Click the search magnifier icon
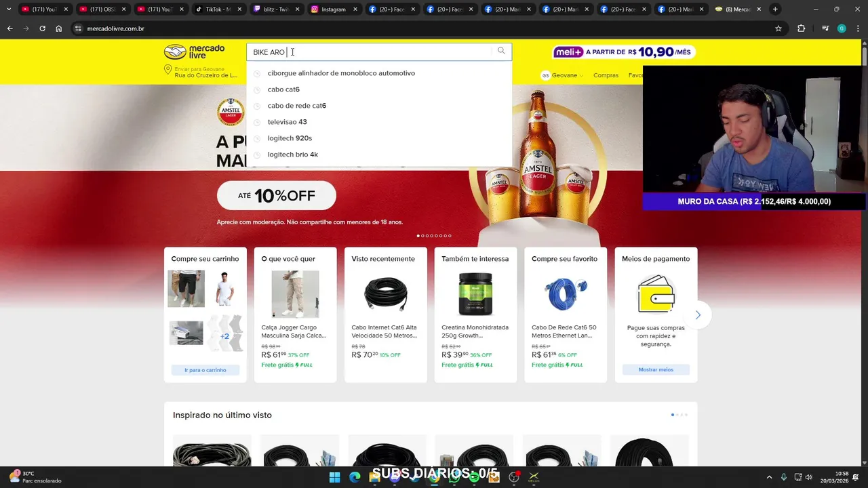 (x=501, y=52)
